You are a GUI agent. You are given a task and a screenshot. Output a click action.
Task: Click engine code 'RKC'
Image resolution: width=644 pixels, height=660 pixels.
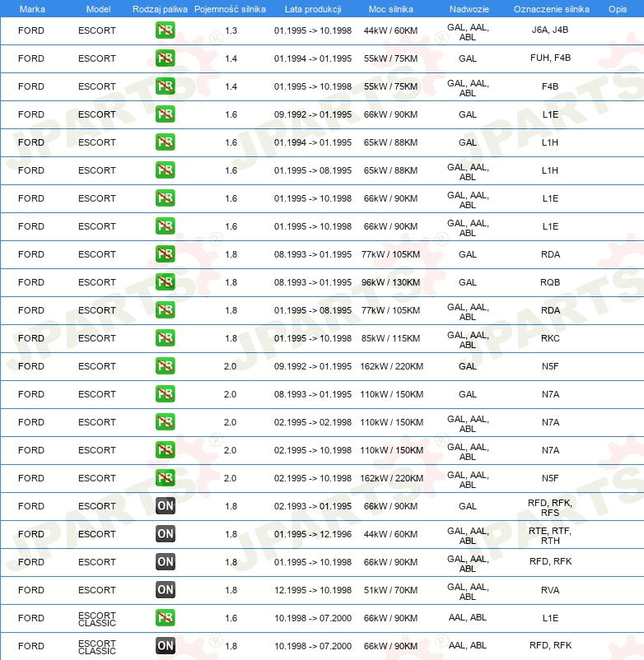(x=550, y=338)
